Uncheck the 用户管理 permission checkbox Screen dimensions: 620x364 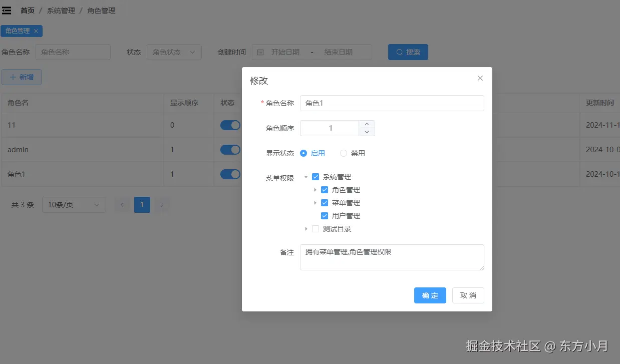325,216
